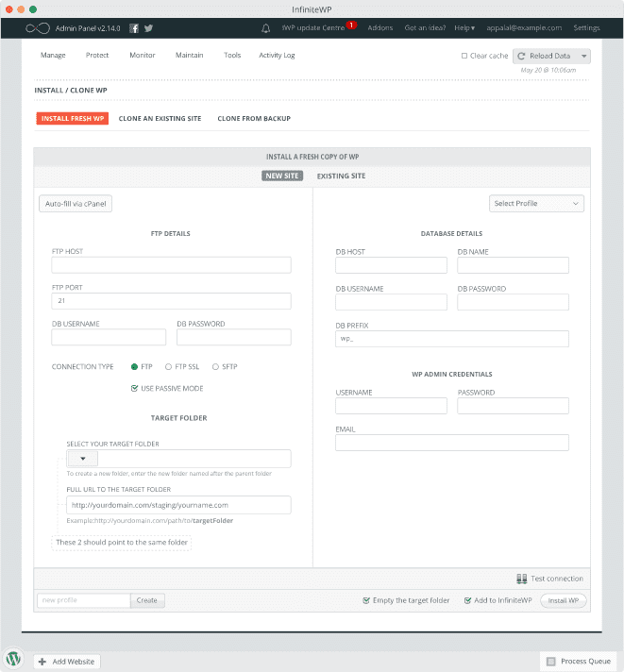Screen dimensions: 624x672
Task: Switch to Clone an Existing Site tab
Action: (160, 119)
